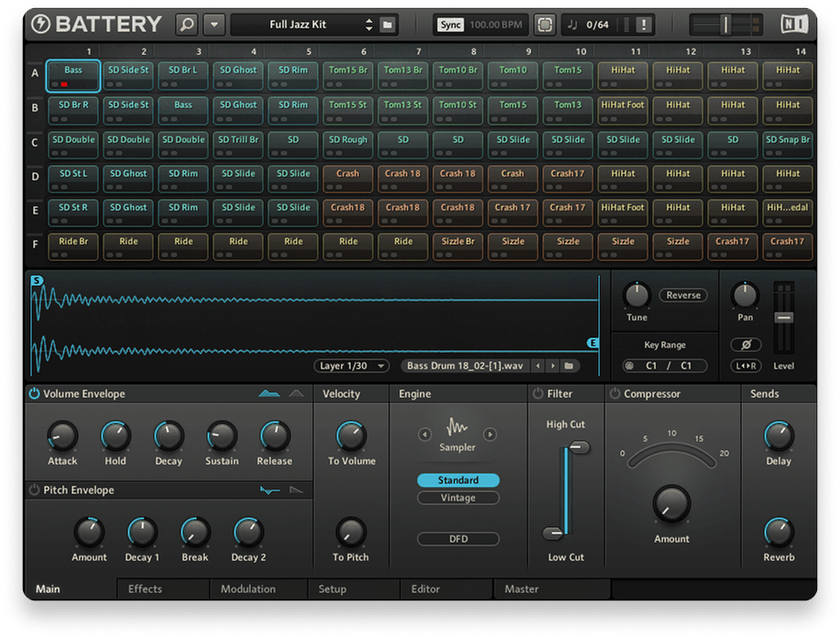Viewport: 840px width, 638px height.
Task: Expand the header dropdown arrow menu
Action: coord(214,25)
